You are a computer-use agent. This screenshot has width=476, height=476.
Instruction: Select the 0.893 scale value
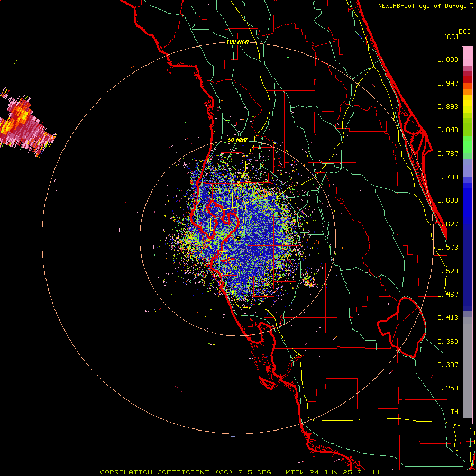click(x=448, y=106)
